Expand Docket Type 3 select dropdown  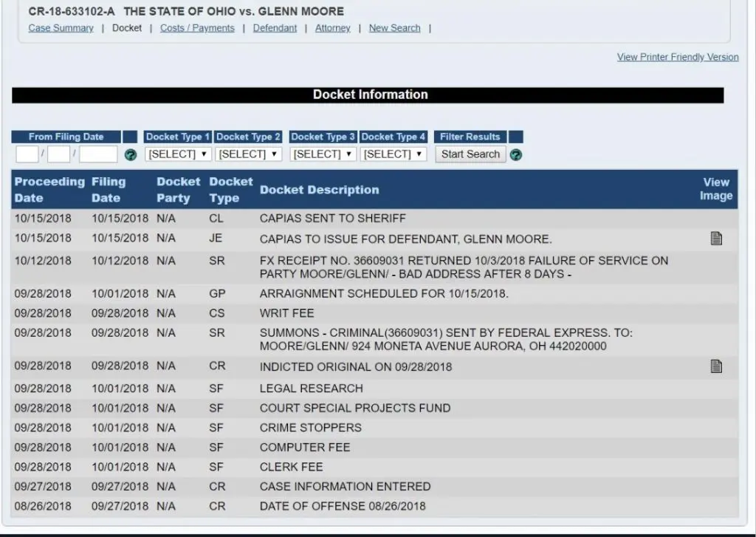click(x=323, y=154)
